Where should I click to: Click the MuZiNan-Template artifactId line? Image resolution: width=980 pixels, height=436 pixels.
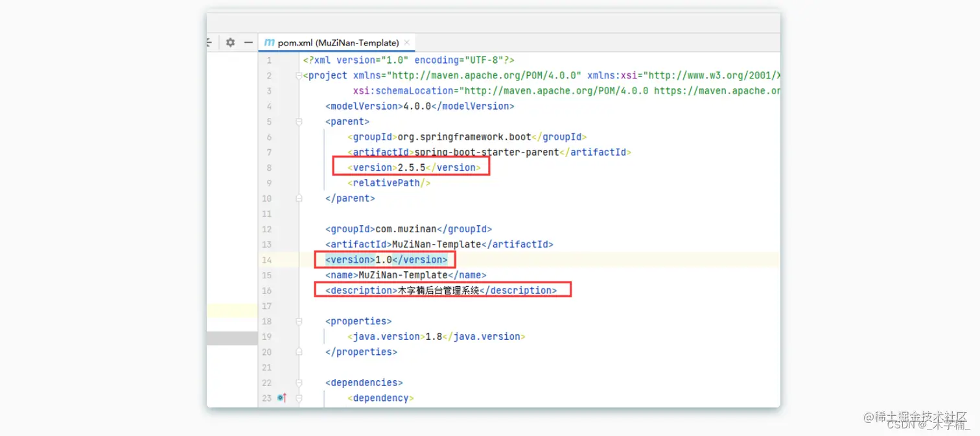tap(439, 245)
